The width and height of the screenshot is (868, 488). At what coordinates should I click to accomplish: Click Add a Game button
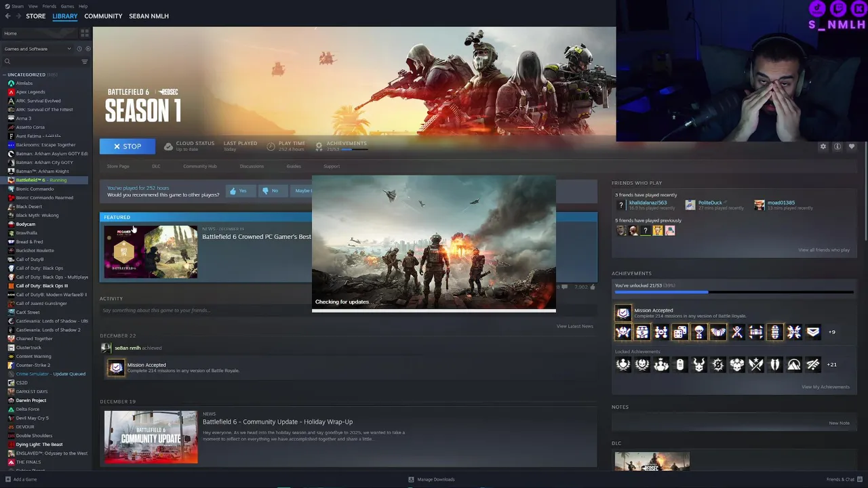pyautogui.click(x=21, y=479)
